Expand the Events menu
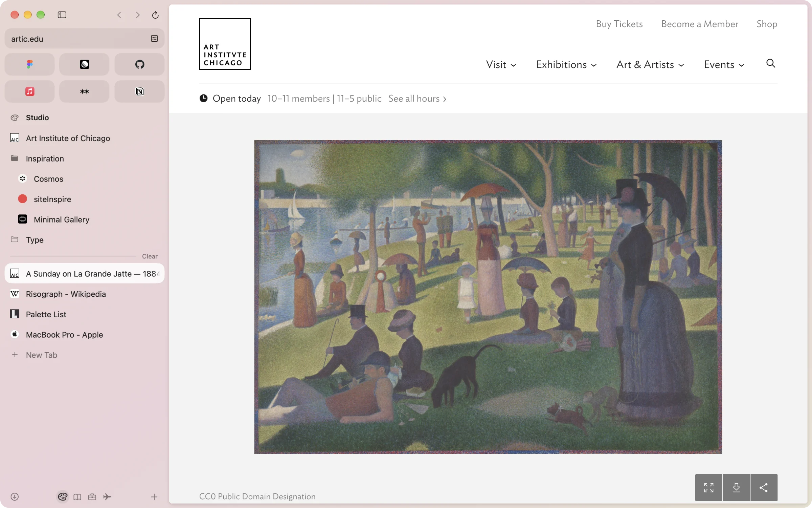Screen dimensions: 812x508 [724, 64]
